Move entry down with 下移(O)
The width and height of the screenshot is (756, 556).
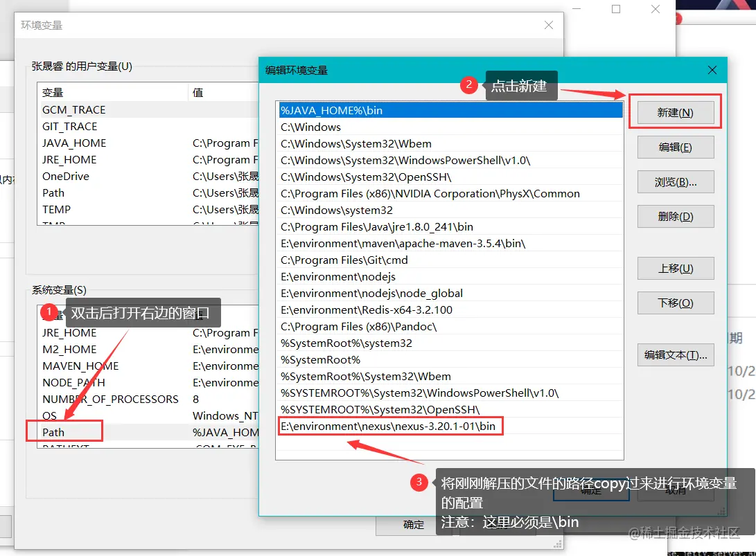[675, 303]
